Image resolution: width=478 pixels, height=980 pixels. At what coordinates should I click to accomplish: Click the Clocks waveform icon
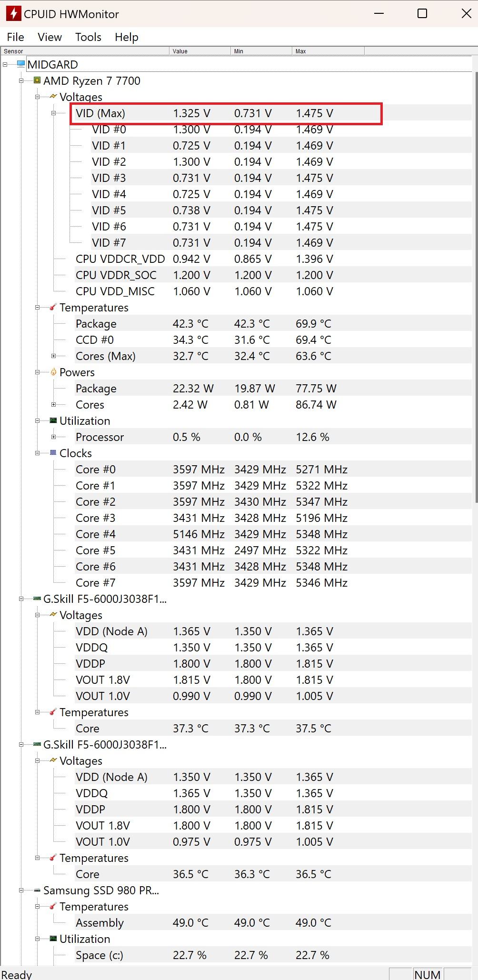point(53,453)
